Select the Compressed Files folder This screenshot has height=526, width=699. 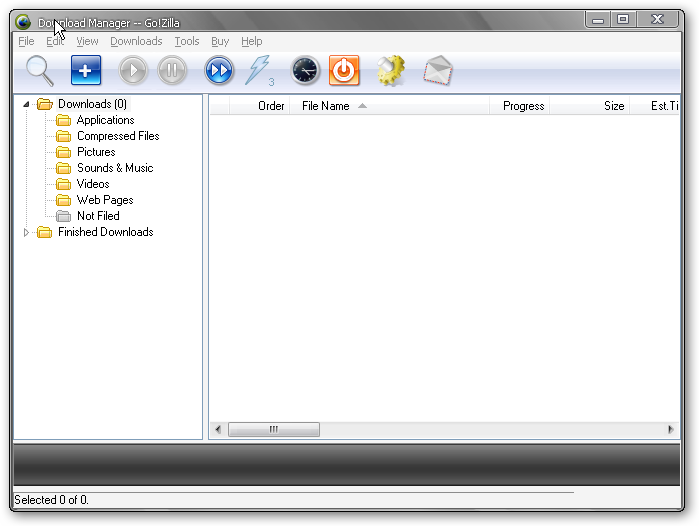[x=118, y=136]
